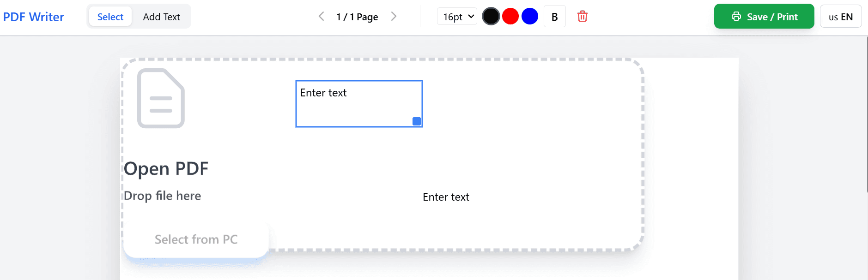Click the printer glyph inside the green button

(x=736, y=16)
